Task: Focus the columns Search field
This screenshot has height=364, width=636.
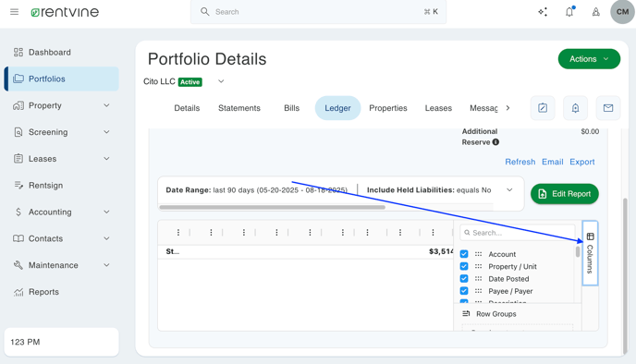Action: tap(518, 233)
